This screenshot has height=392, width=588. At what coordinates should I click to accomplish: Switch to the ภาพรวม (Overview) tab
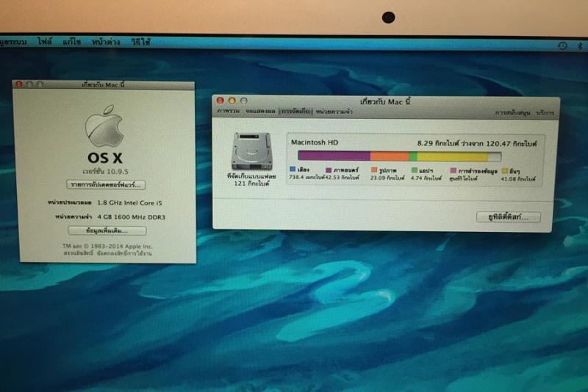coord(228,111)
